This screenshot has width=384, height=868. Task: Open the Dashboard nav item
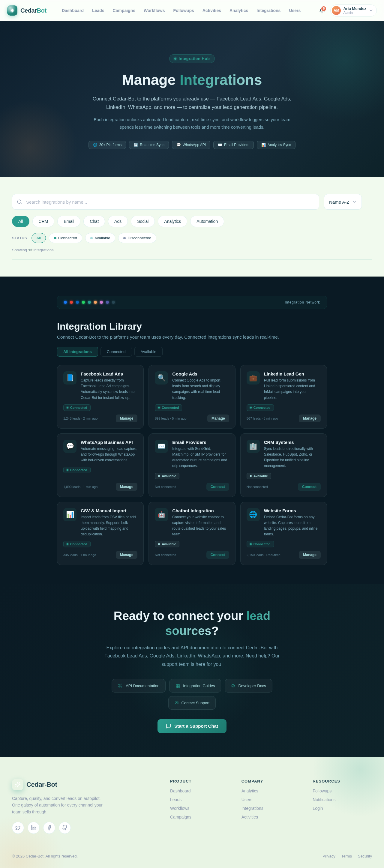coord(73,10)
